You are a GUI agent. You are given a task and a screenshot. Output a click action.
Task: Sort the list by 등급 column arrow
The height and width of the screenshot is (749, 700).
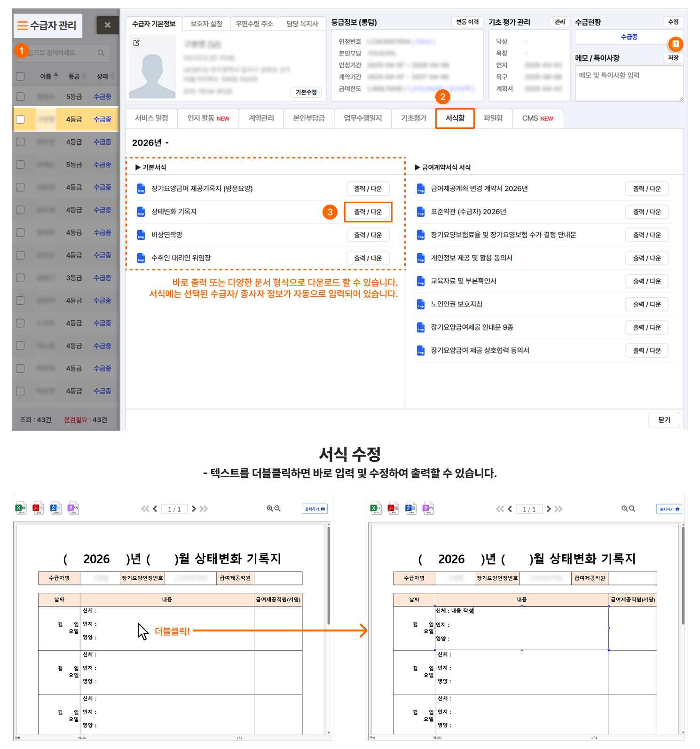84,76
